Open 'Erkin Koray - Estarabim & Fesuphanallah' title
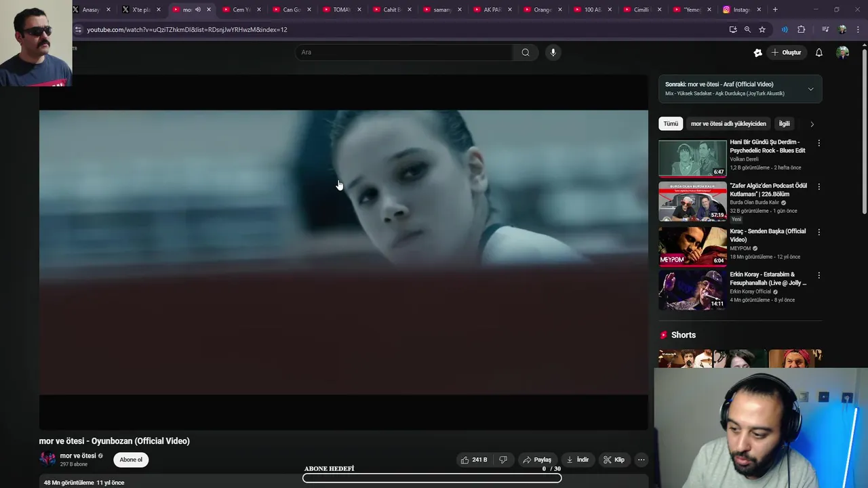Viewport: 868px width, 488px height. (x=768, y=279)
